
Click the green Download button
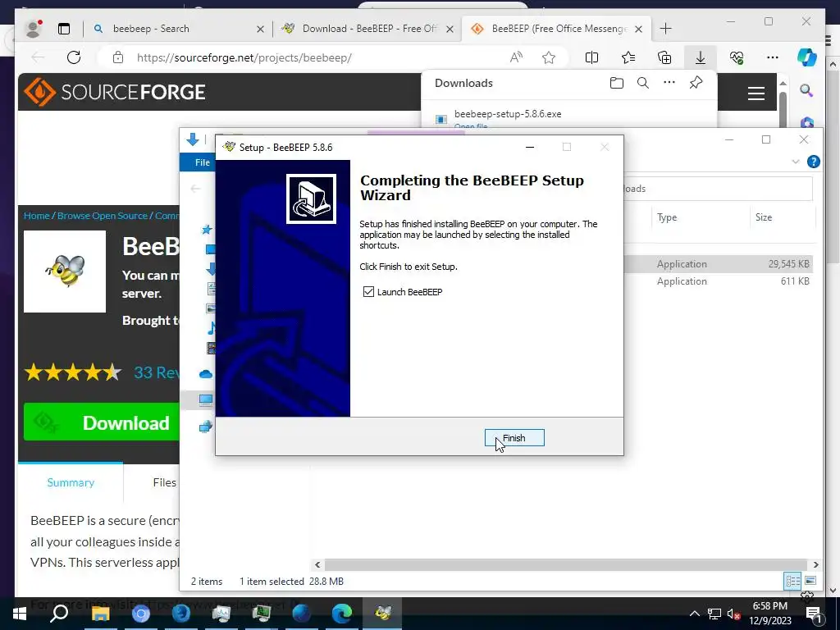[x=101, y=422]
